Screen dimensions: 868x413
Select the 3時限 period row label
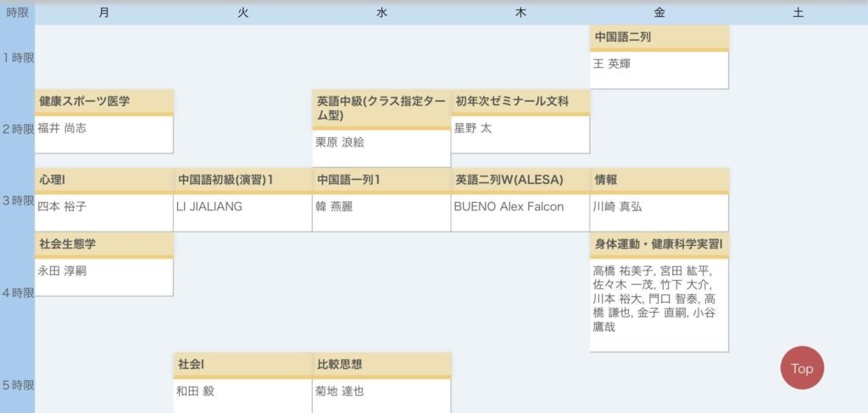click(17, 201)
